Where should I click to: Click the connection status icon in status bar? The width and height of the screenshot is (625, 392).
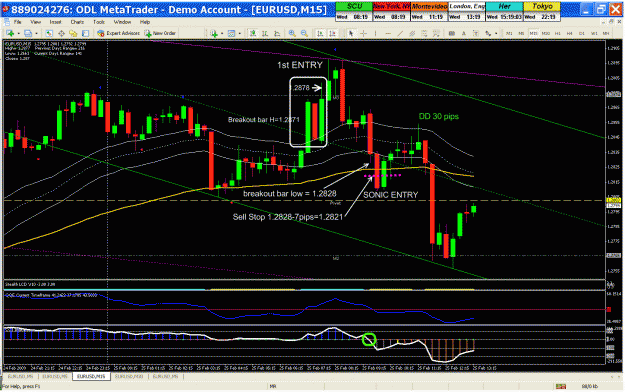(561, 386)
